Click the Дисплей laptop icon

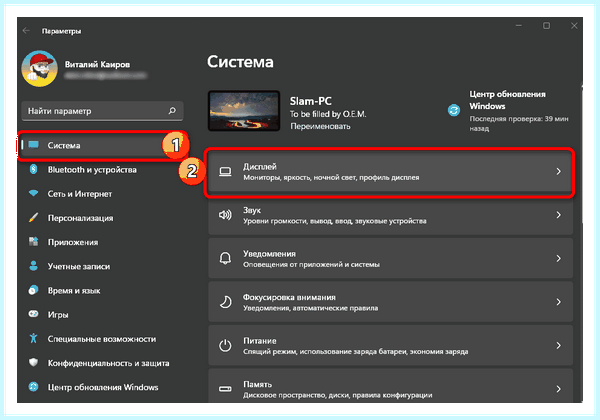click(225, 172)
